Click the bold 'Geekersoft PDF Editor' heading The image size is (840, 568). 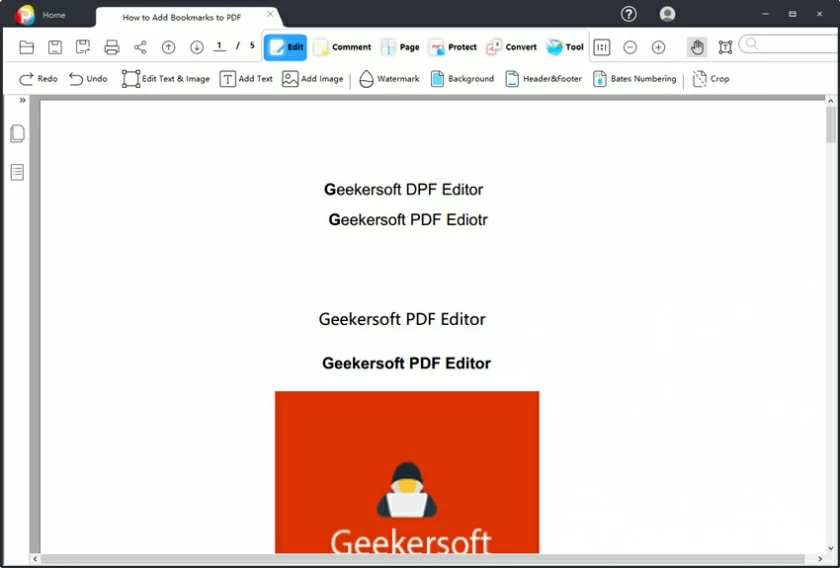(406, 363)
